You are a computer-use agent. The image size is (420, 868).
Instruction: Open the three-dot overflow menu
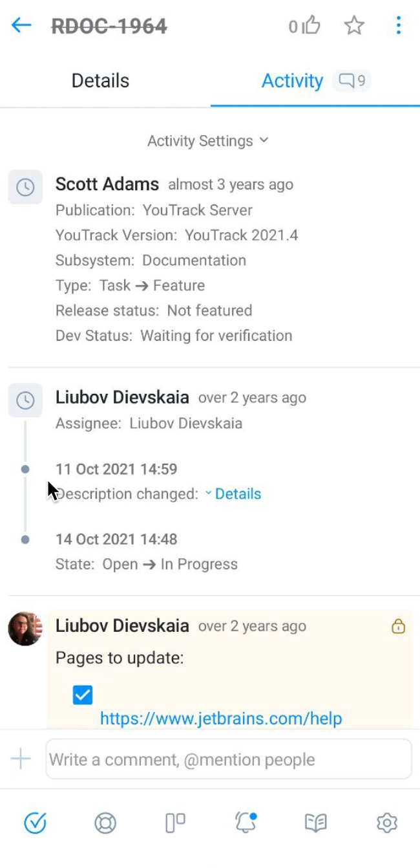(x=399, y=26)
